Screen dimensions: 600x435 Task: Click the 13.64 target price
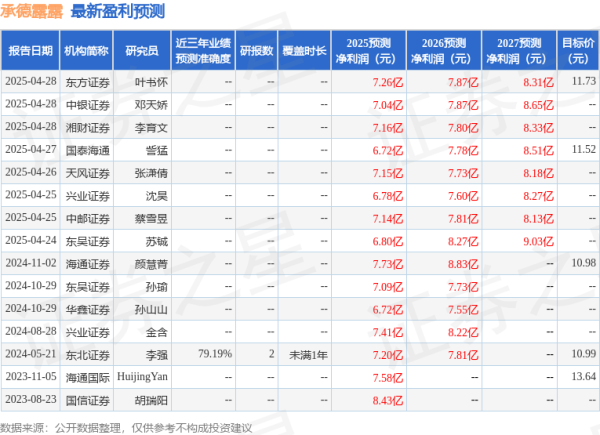[584, 376]
